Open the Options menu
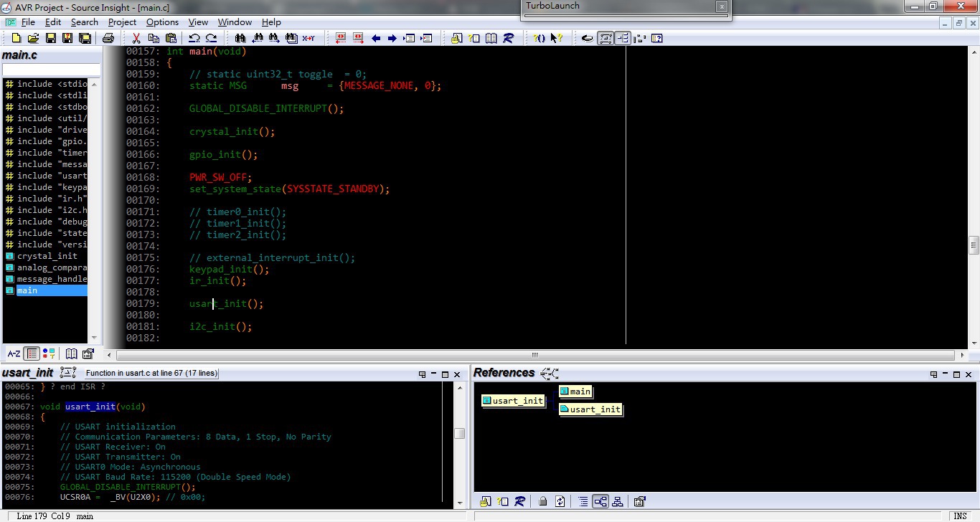980x522 pixels. pyautogui.click(x=162, y=22)
